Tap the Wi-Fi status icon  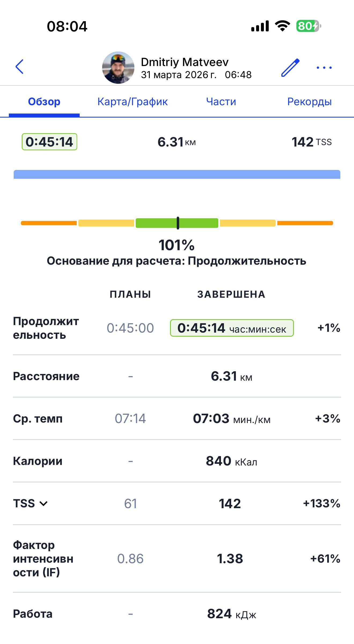click(x=282, y=26)
